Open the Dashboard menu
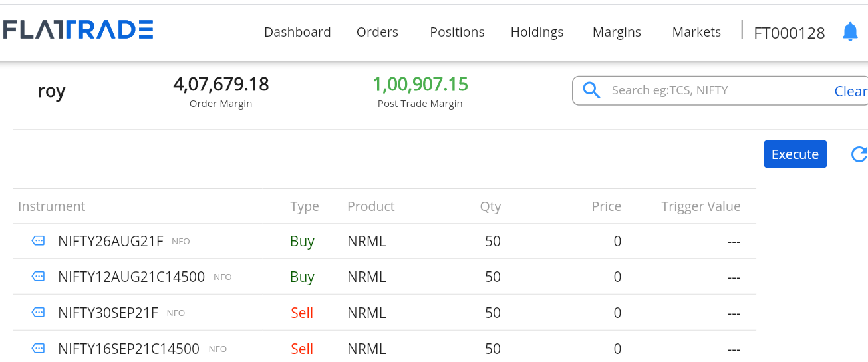 [297, 32]
